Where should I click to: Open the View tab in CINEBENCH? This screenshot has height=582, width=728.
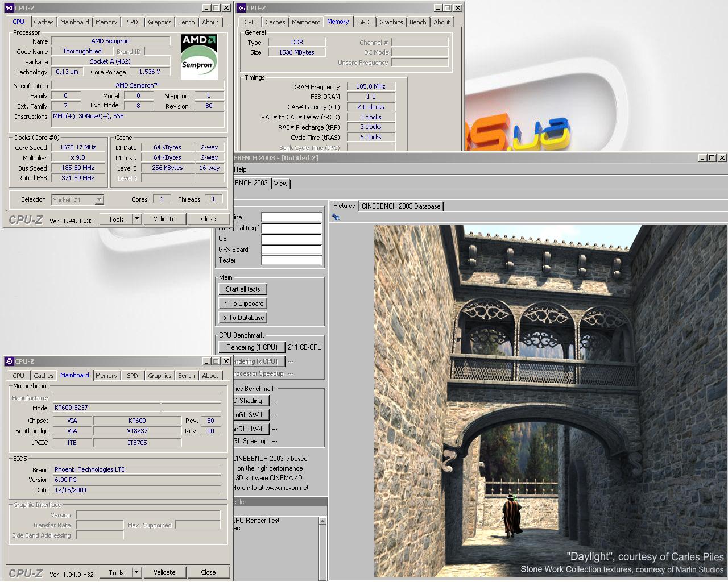pos(281,183)
